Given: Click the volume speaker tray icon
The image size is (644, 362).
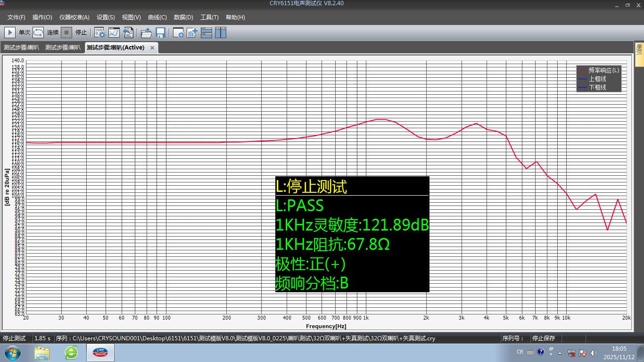Looking at the screenshot, I should (x=594, y=353).
